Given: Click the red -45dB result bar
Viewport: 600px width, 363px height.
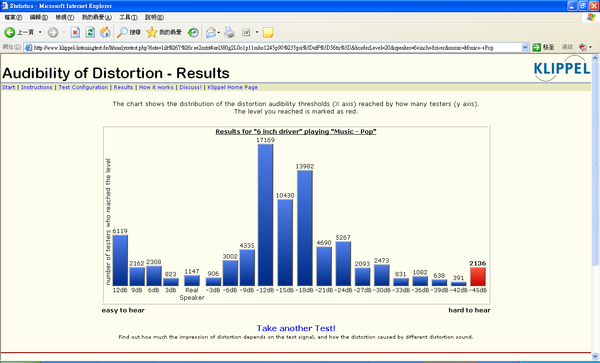Looking at the screenshot, I should pyautogui.click(x=478, y=277).
